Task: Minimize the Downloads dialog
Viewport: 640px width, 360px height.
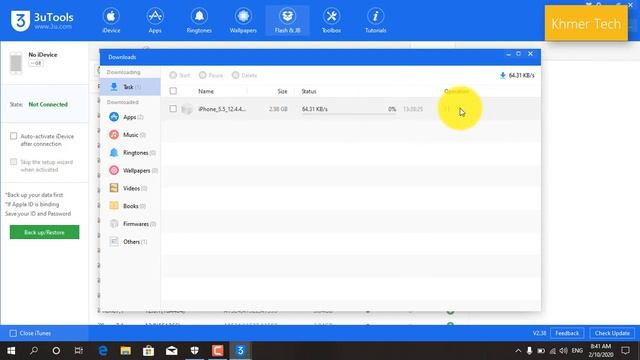Action: [508, 54]
